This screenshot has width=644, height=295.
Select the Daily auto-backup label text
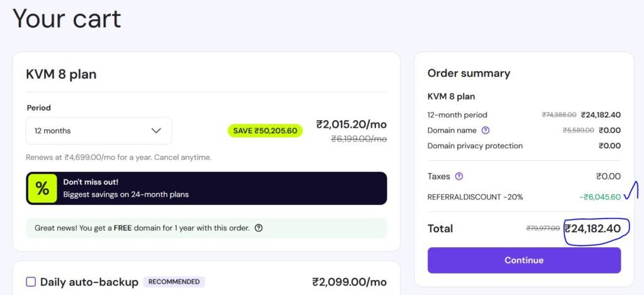click(89, 282)
